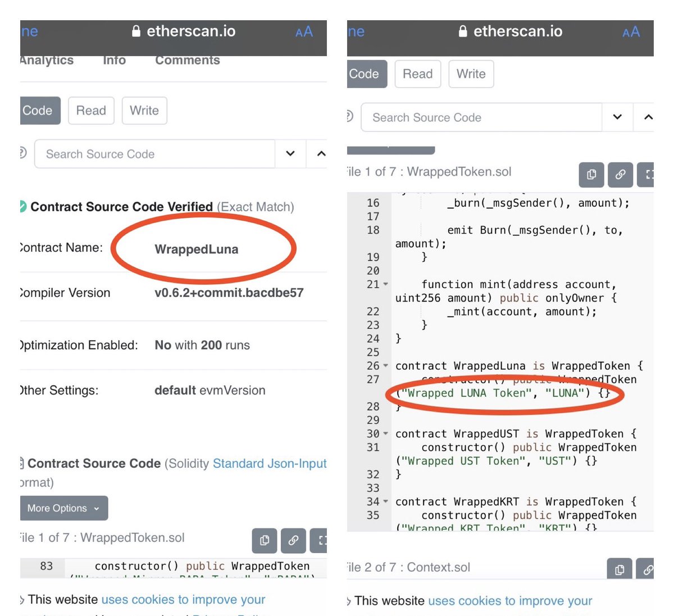The height and width of the screenshot is (616, 674).
Task: Select the Write tab in right screenshot
Action: click(471, 74)
